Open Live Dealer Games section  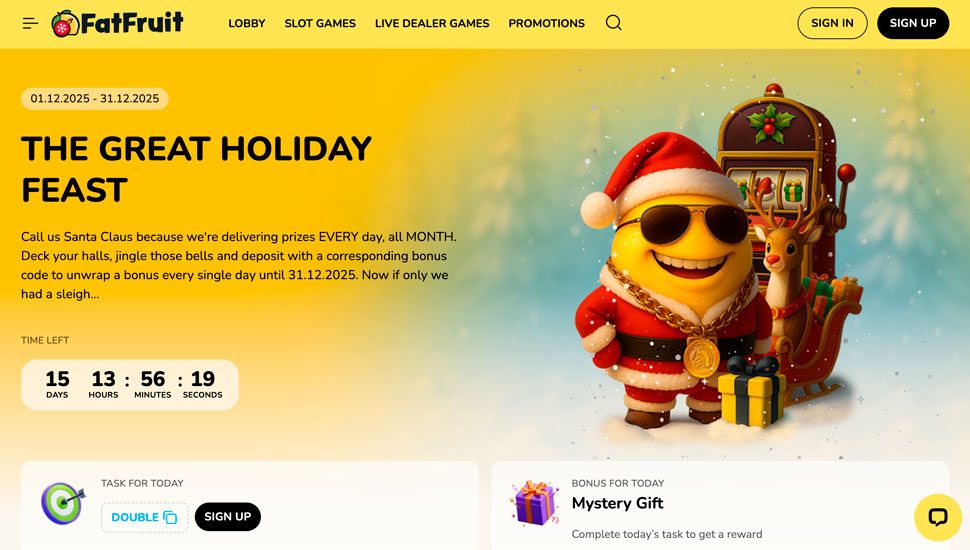pos(432,24)
